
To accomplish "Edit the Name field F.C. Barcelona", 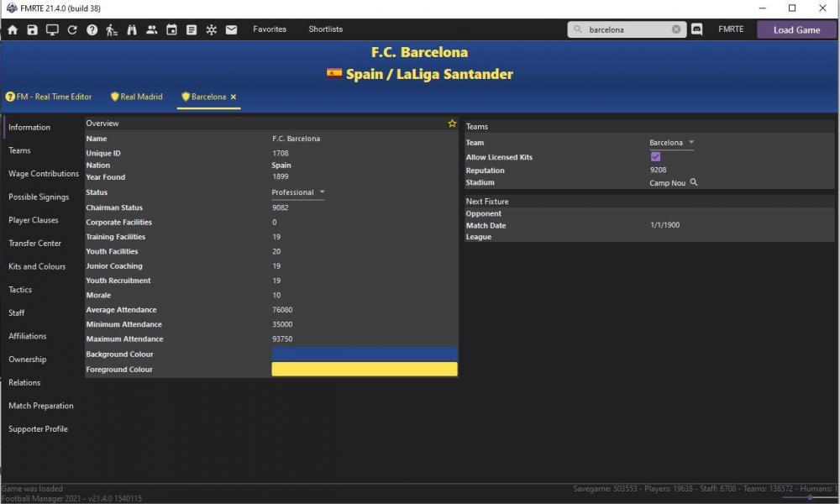I will tap(297, 139).
